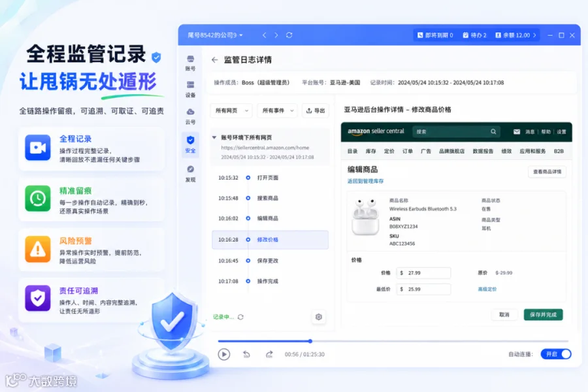The image size is (588, 392).
Task: Select the 10:17:08 操作完成 log entry
Action: 270,282
